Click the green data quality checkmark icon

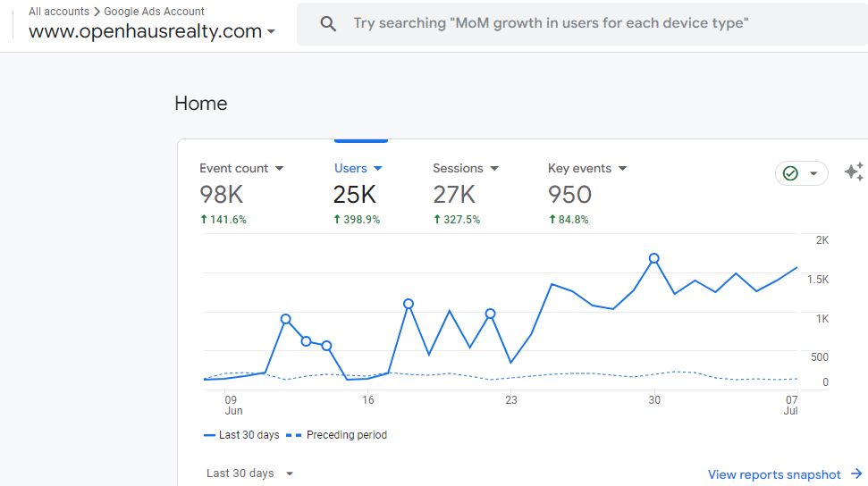pos(790,173)
